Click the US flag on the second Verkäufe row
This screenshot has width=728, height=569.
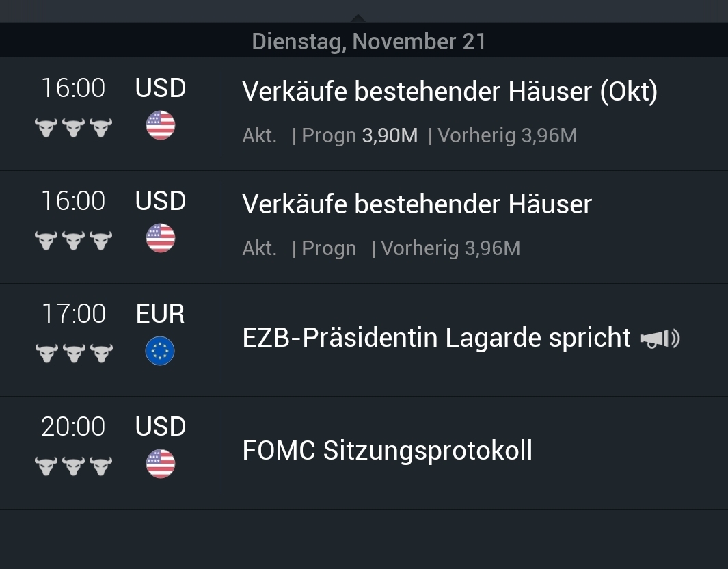point(160,239)
